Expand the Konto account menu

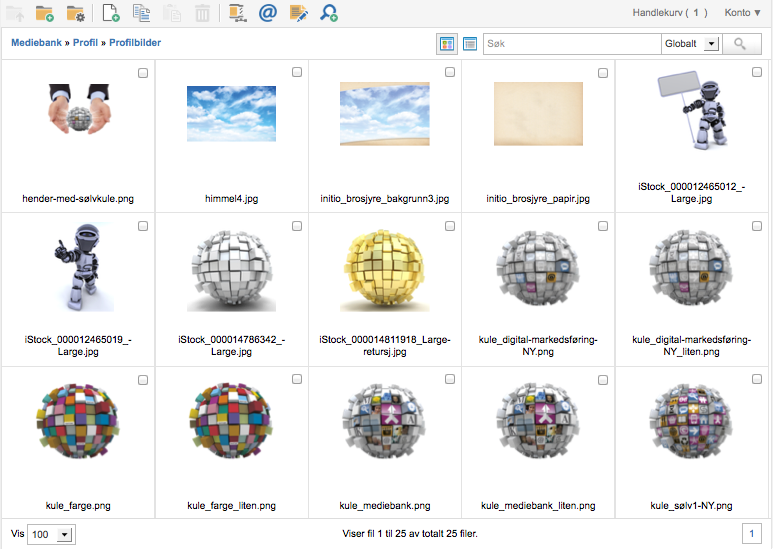pyautogui.click(x=743, y=13)
